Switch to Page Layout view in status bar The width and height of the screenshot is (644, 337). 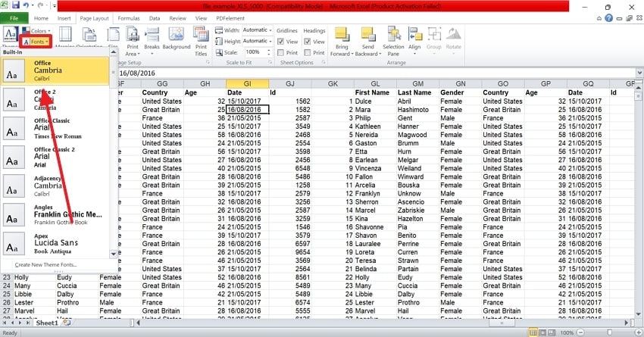tap(542, 332)
